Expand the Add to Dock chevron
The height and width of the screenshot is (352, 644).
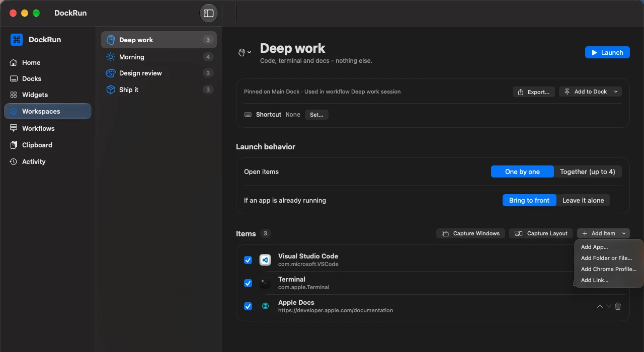pos(616,92)
